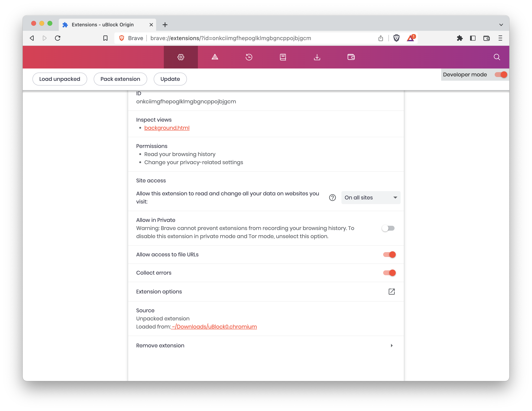This screenshot has width=532, height=411.
Task: Click the search magnifier in the settings bar
Action: [497, 57]
